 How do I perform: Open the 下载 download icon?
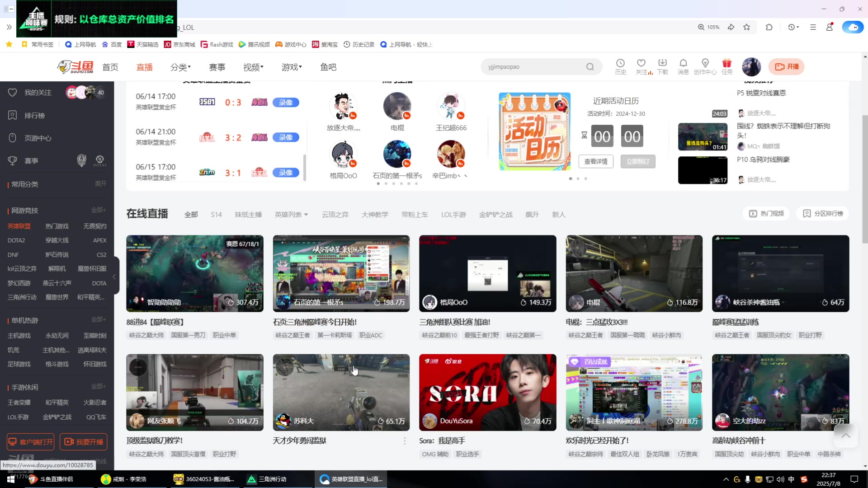coord(662,66)
